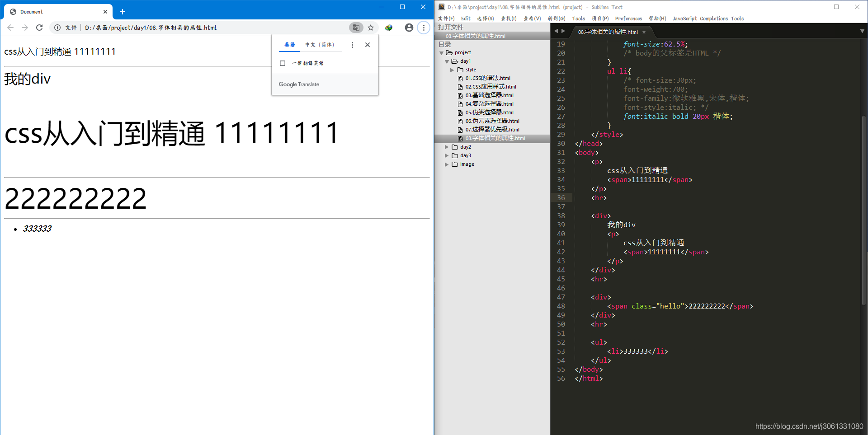
Task: Close the 08.字体相关的属性.html editor tab
Action: click(x=644, y=32)
